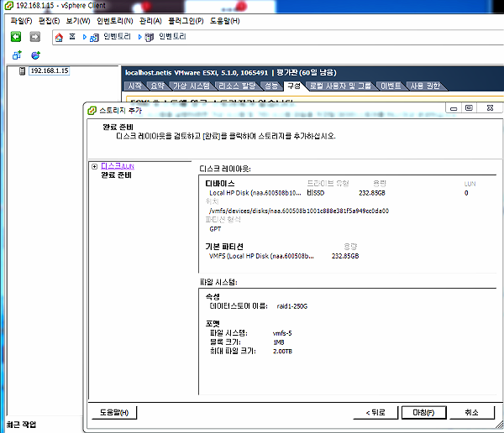Open the 도움말(H) menu
This screenshot has height=433, width=504.
[x=224, y=21]
